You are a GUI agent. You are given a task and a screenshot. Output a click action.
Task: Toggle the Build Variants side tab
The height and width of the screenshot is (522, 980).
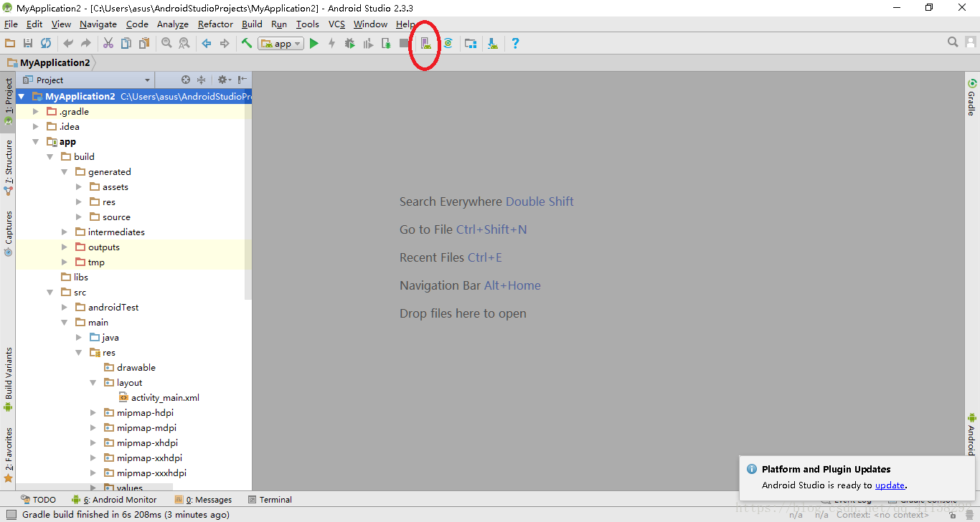click(9, 379)
